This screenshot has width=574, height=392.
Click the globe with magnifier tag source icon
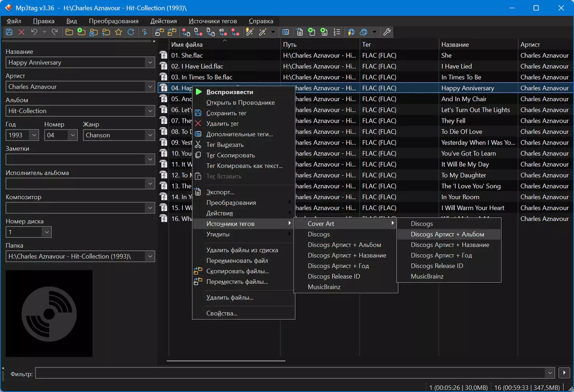click(x=364, y=32)
